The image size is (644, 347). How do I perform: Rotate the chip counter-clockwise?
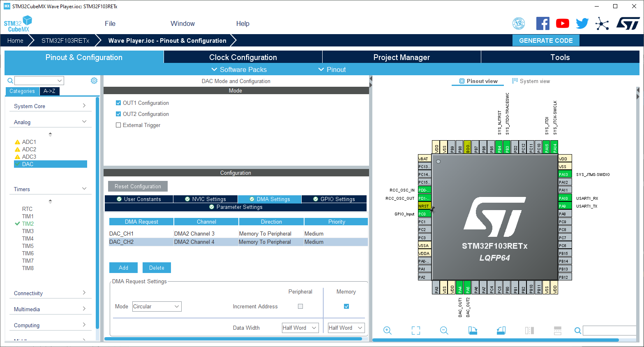(501, 331)
